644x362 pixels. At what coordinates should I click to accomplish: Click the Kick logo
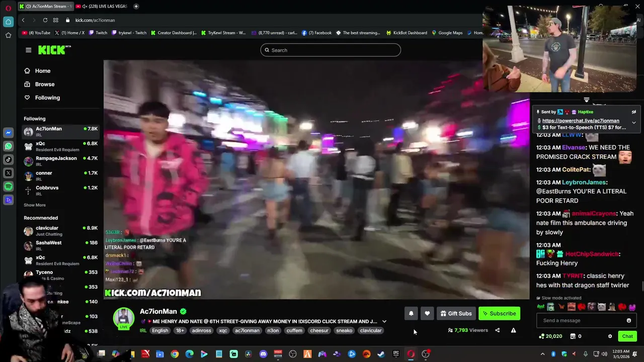click(x=54, y=50)
